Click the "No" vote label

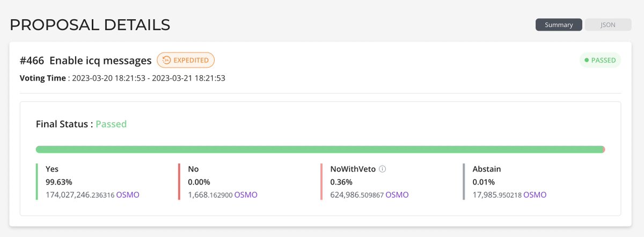click(x=193, y=169)
